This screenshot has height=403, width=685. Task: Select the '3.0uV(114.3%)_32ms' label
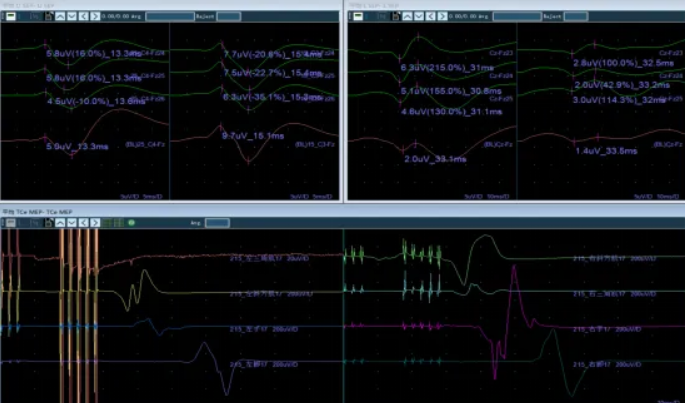click(619, 100)
